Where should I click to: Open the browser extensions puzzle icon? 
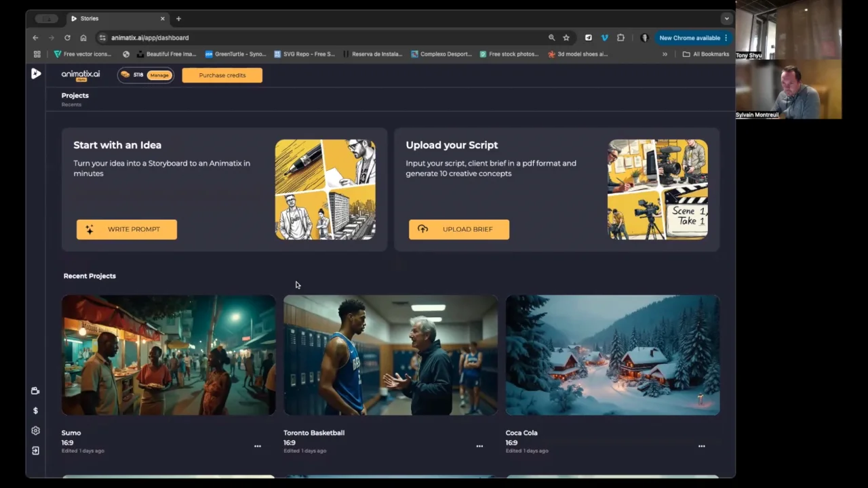(x=620, y=38)
